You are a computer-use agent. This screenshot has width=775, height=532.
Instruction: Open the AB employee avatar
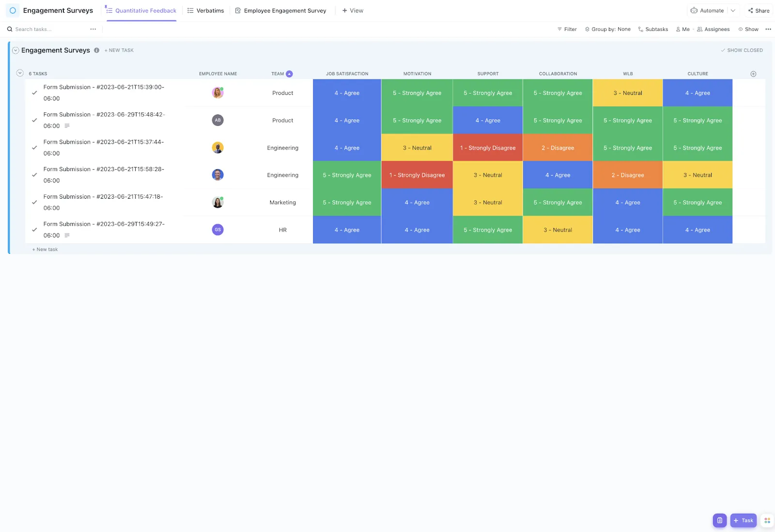coord(217,120)
